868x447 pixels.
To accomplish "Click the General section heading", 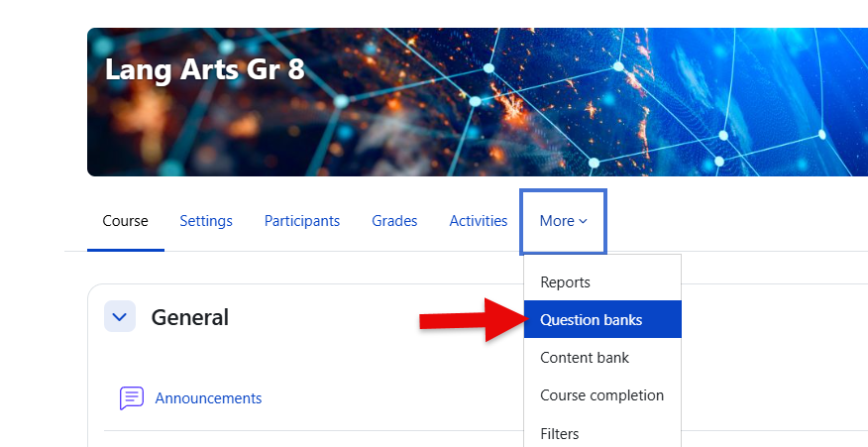I will (190, 317).
